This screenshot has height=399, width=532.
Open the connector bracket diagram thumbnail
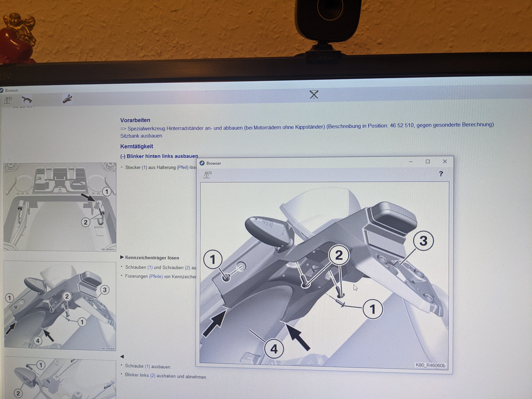[60, 207]
